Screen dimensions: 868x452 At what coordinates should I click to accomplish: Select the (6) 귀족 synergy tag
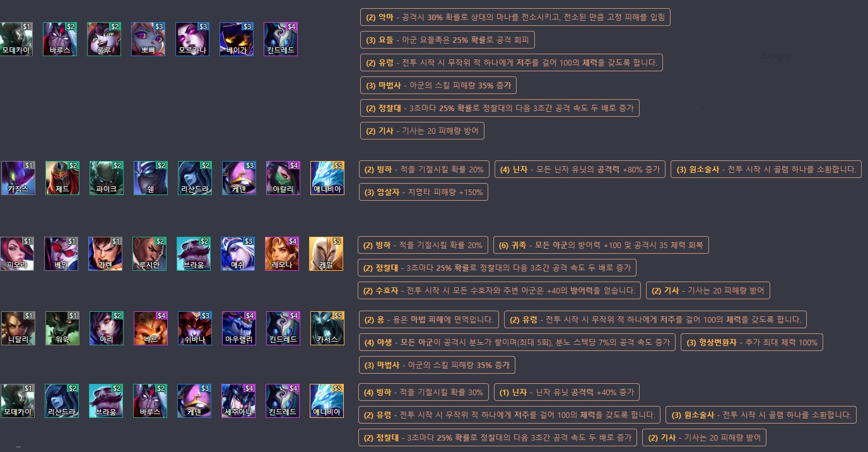[x=601, y=244]
